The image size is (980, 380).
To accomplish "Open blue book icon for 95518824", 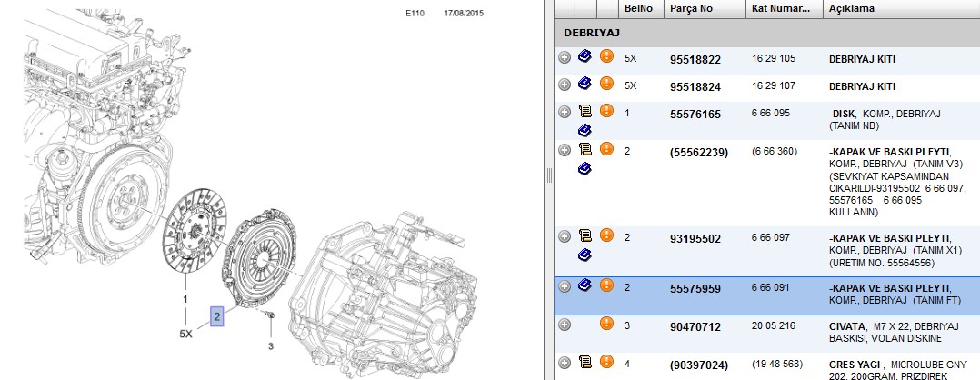I will point(585,83).
